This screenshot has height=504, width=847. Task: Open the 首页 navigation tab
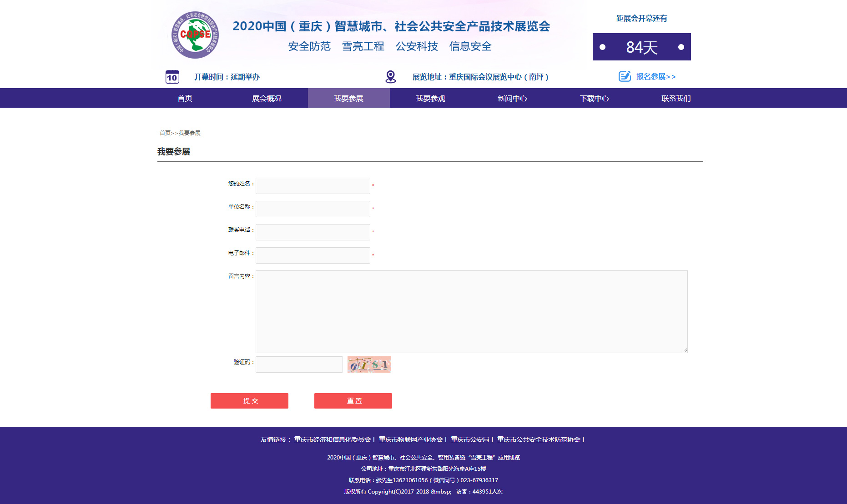(x=185, y=98)
